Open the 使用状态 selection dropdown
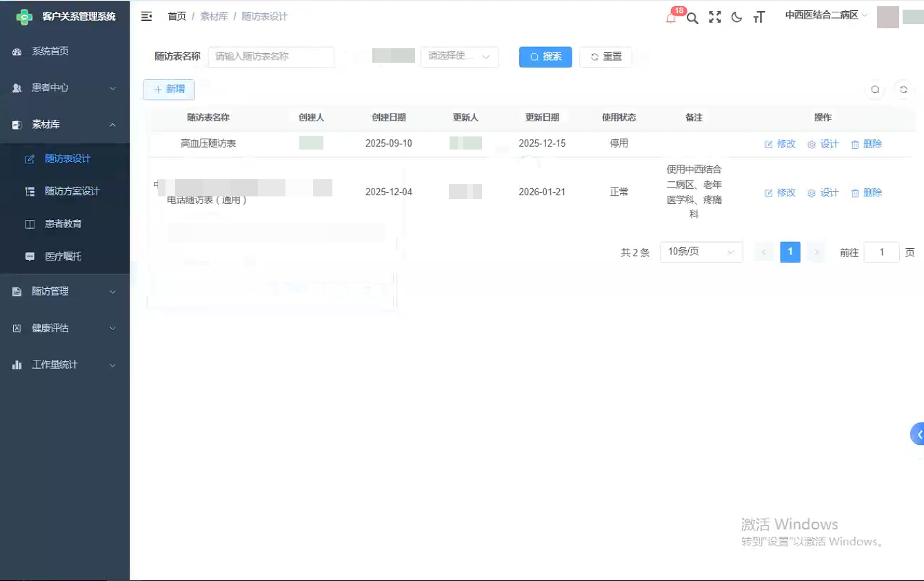The image size is (924, 581). (459, 57)
